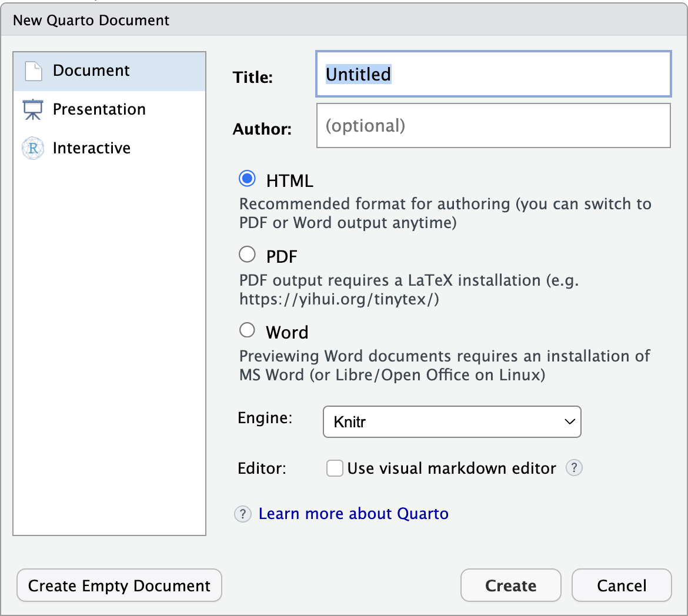
Task: Click PDF output requires LaTeX description
Action: pyautogui.click(x=409, y=290)
